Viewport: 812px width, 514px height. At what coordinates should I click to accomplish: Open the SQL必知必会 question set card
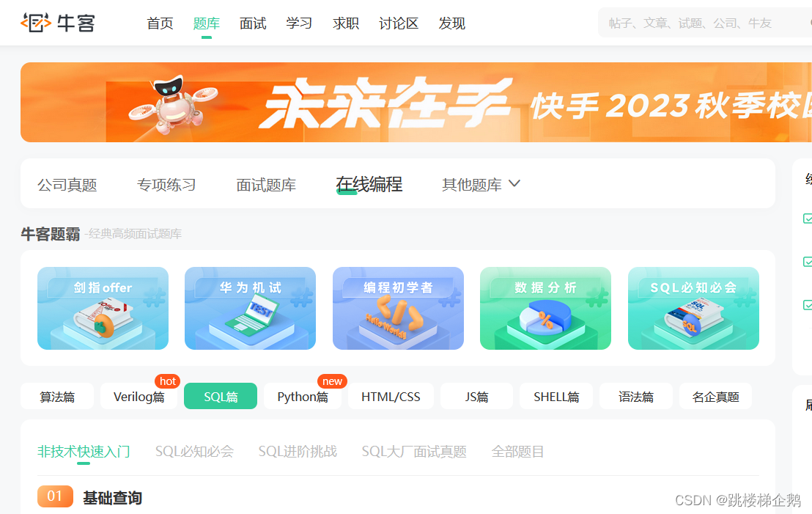693,308
